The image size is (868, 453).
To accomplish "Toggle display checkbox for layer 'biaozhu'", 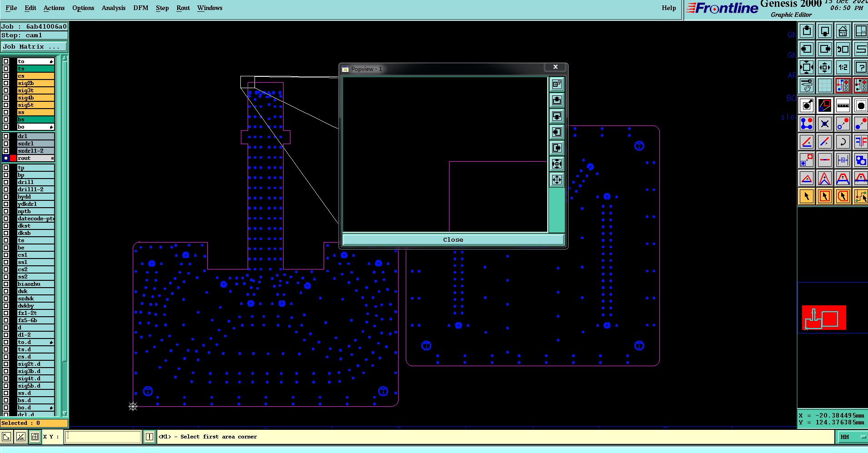I will pos(6,284).
